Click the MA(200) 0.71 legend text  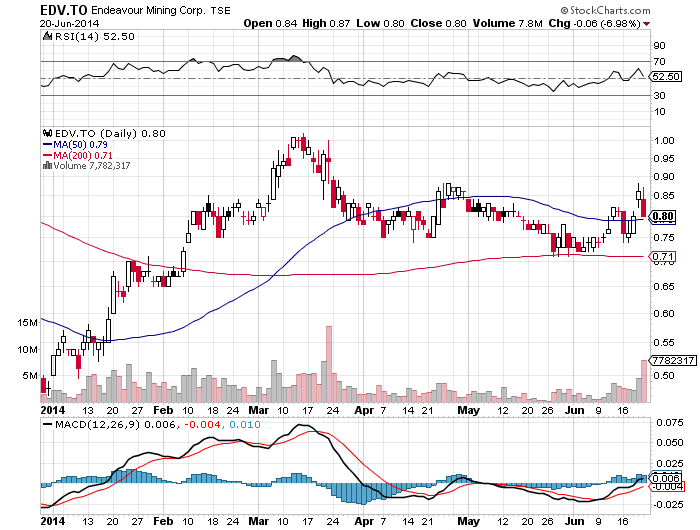[x=83, y=155]
